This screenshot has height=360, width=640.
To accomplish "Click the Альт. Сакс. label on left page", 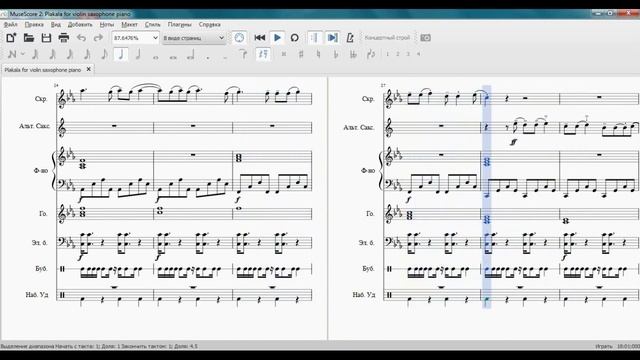I will 34,126.
